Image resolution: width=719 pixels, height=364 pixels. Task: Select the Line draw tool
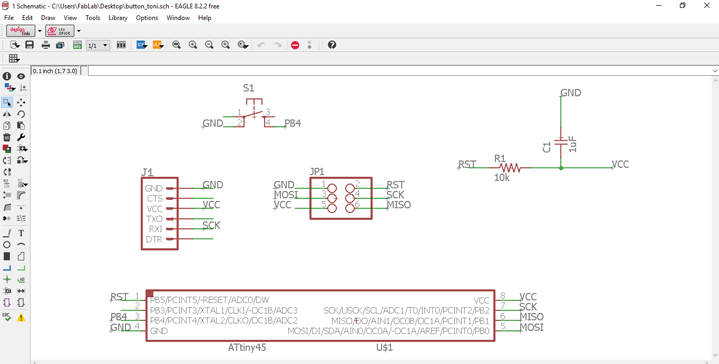point(7,233)
